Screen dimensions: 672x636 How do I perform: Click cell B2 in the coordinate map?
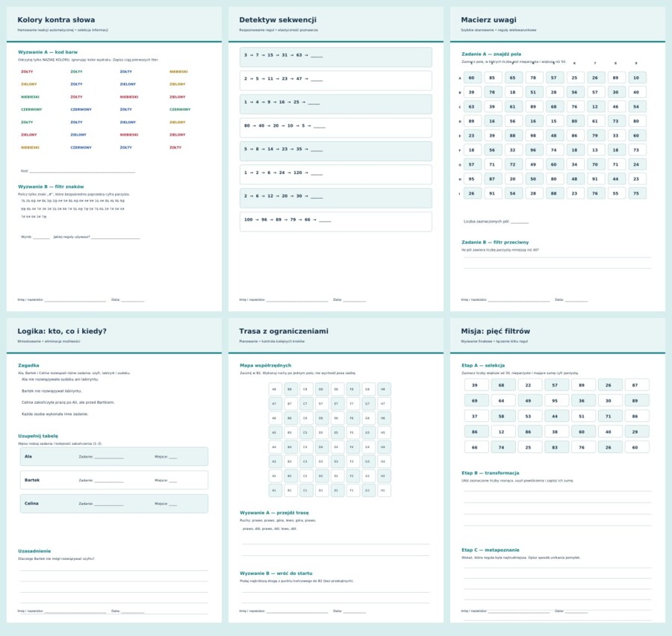pyautogui.click(x=290, y=476)
